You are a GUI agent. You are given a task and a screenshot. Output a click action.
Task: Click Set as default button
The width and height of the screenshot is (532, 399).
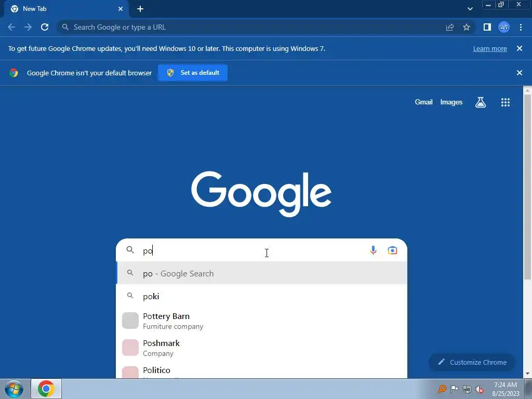193,73
